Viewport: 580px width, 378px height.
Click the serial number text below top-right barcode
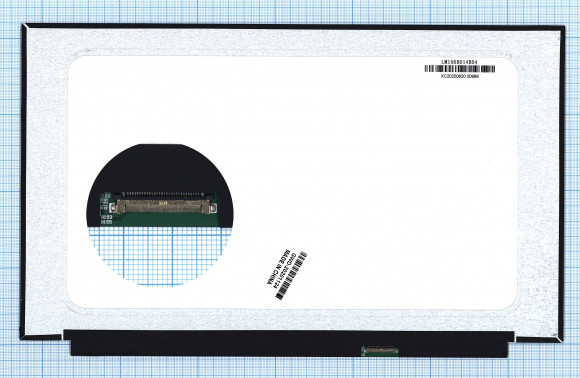pyautogui.click(x=460, y=76)
